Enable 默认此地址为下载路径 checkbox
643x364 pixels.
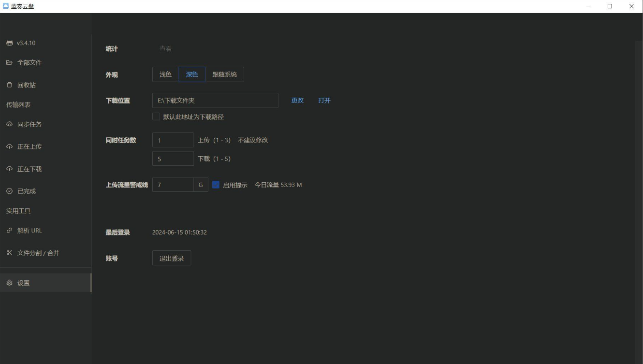tap(156, 116)
